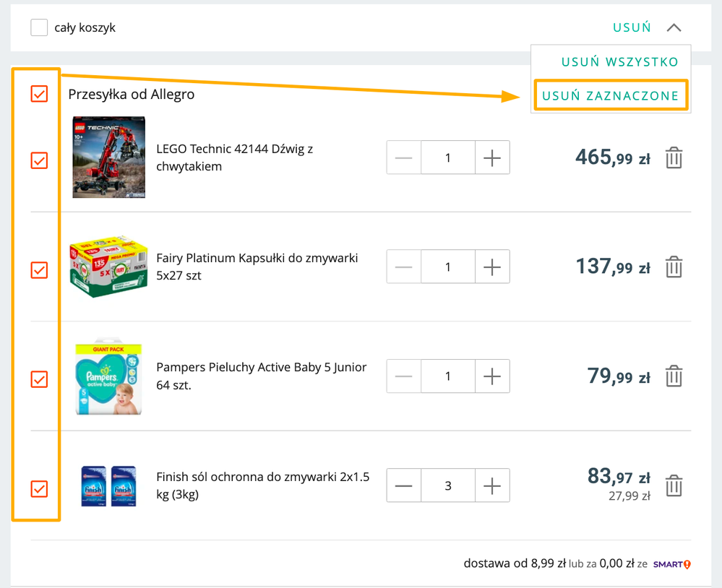Remove Fairy Platinum item via trash icon
Image resolution: width=722 pixels, height=588 pixels.
pos(674,267)
